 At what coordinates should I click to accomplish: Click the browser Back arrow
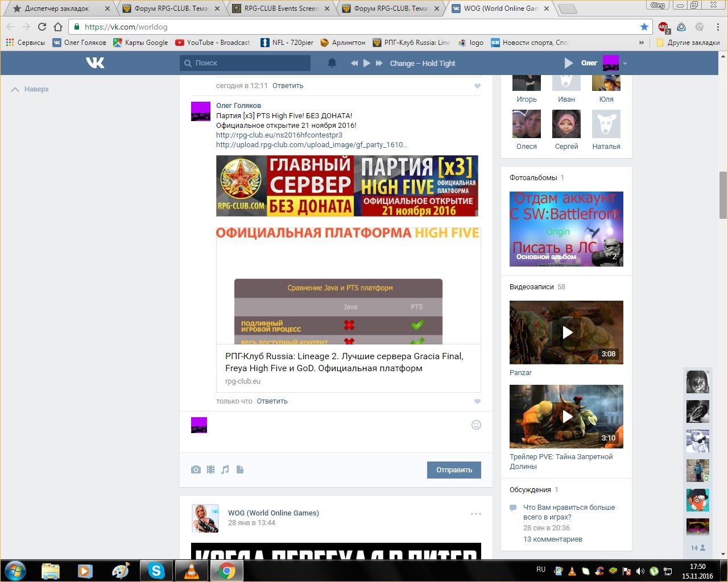pyautogui.click(x=10, y=27)
